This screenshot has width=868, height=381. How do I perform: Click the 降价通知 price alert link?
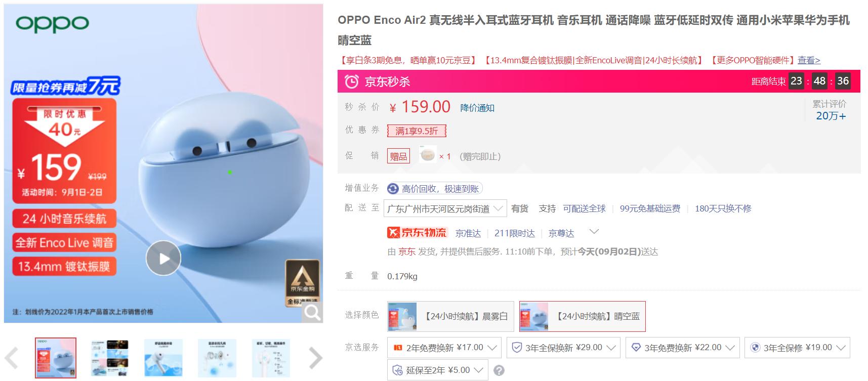(477, 108)
